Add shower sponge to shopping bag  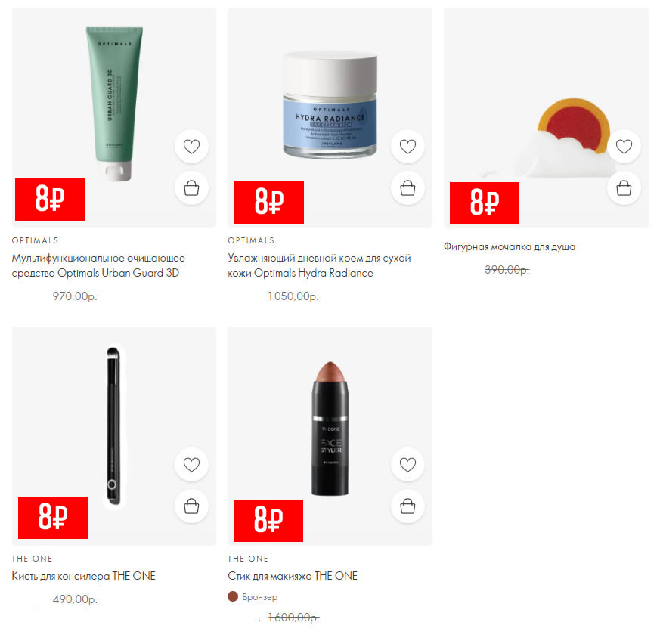pos(624,188)
